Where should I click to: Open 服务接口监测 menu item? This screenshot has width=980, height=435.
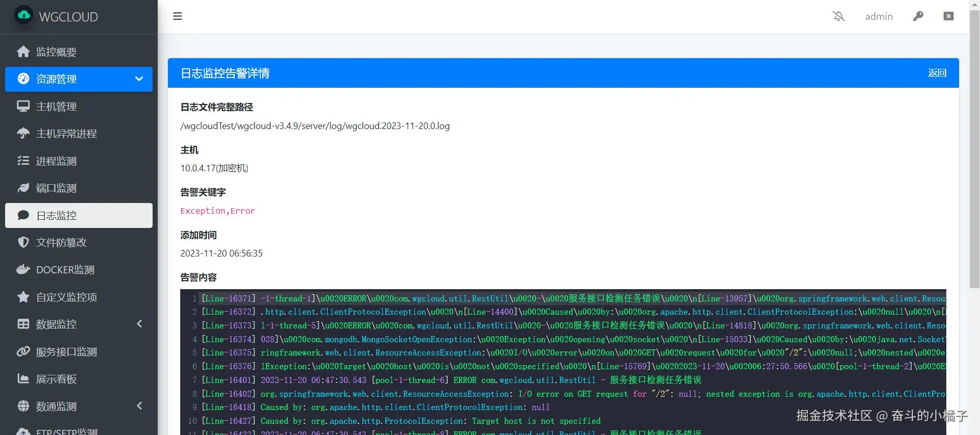[x=79, y=351]
